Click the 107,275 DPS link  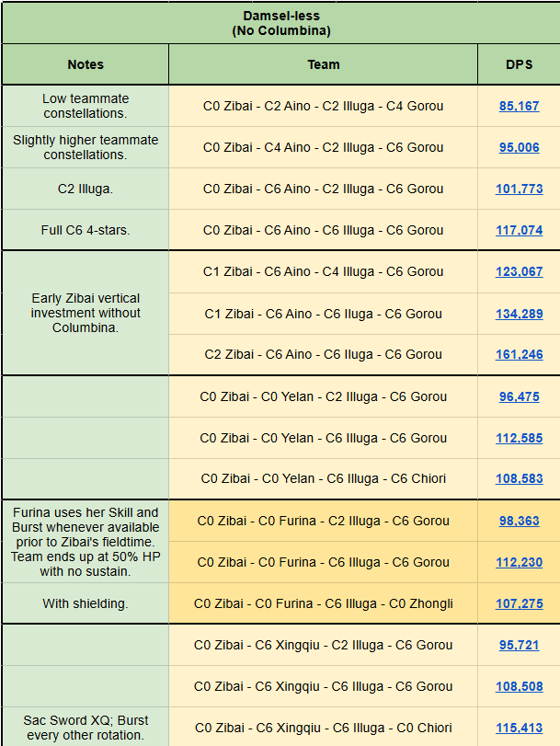(x=519, y=603)
